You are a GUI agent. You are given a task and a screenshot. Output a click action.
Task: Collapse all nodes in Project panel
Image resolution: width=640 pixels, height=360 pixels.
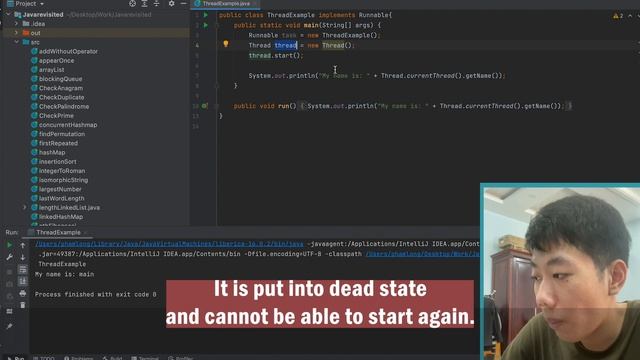[156, 4]
